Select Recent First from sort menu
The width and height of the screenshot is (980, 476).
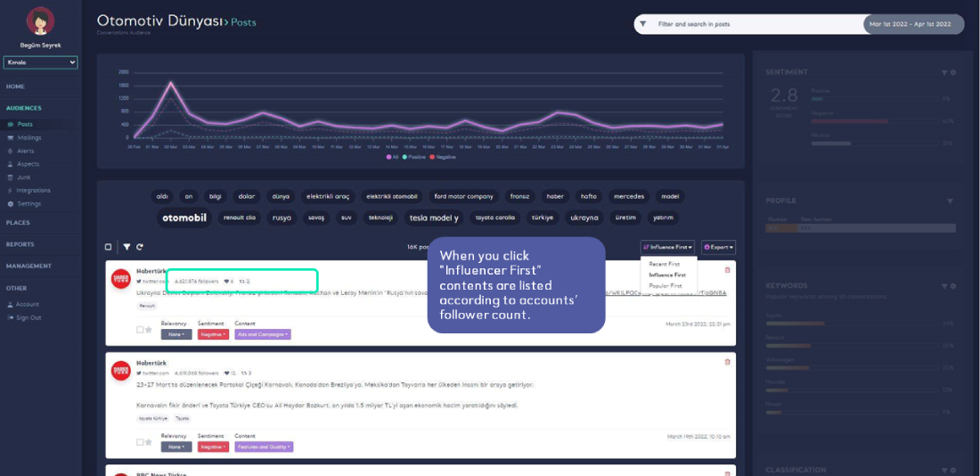tap(664, 264)
